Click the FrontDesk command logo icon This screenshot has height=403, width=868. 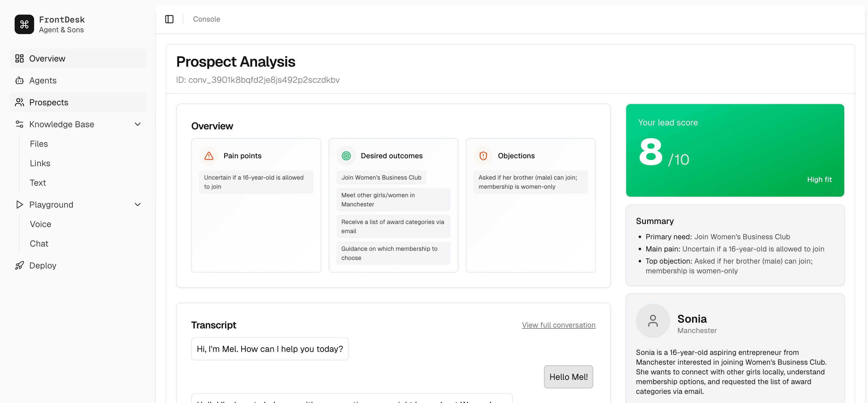pos(24,24)
